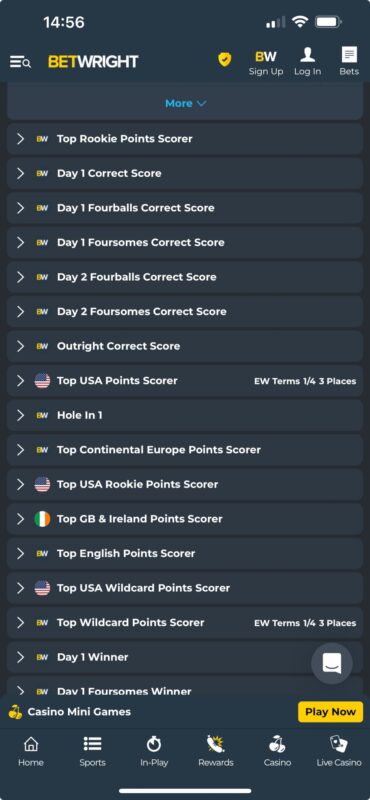
Task: Open the live chat bubble icon
Action: coord(332,663)
